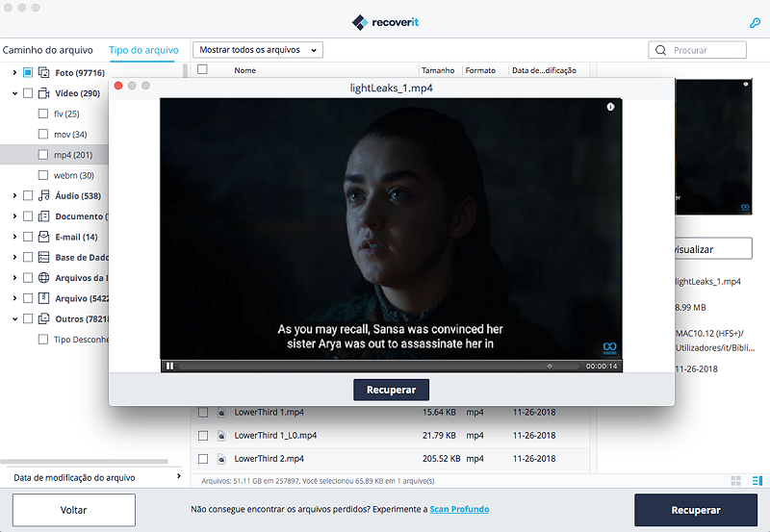
Task: Click the E-mail envelope icon
Action: click(x=43, y=237)
